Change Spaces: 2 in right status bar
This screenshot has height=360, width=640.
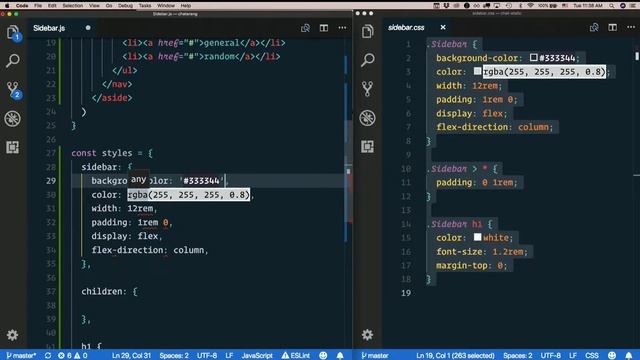click(518, 356)
